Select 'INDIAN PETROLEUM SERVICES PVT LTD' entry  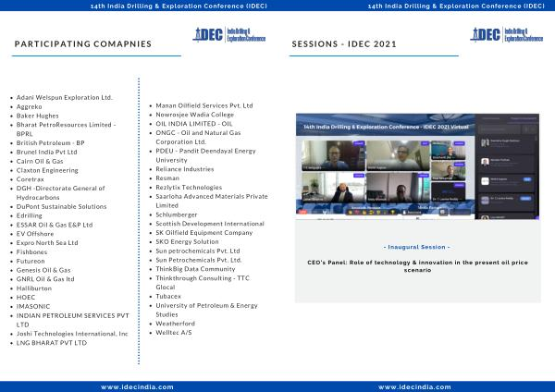[73, 320]
